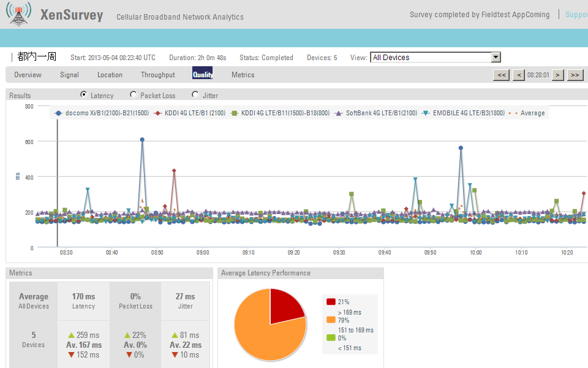Go to the Location tab

tap(110, 75)
